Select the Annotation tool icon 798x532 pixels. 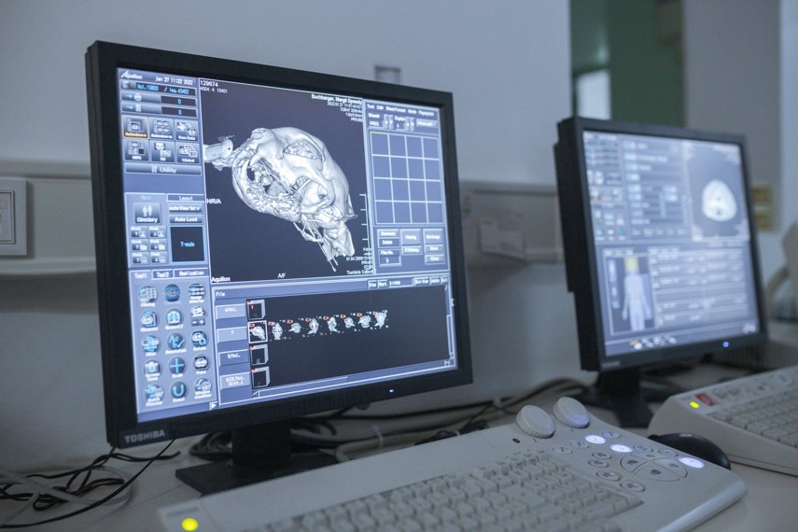[x=175, y=343]
